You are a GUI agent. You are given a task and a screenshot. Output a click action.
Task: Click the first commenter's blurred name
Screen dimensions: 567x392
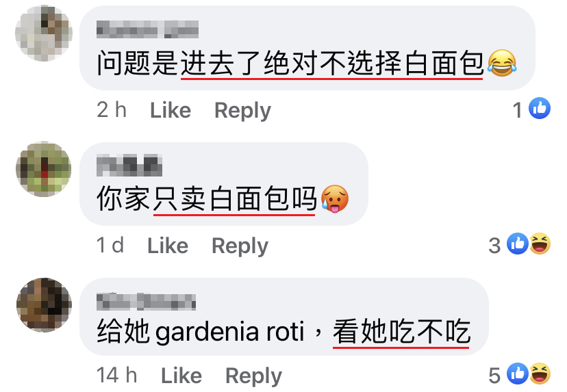click(147, 29)
